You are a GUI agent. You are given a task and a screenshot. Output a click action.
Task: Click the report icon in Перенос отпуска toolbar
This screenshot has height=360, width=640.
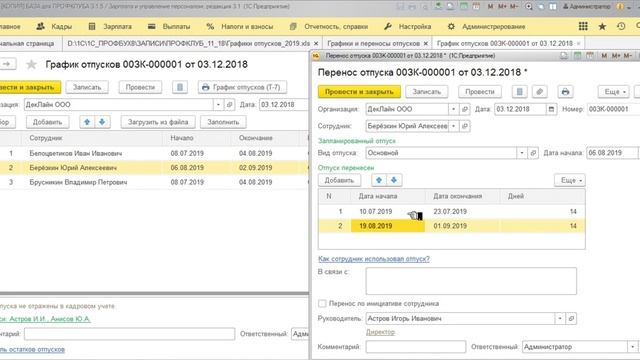[519, 92]
